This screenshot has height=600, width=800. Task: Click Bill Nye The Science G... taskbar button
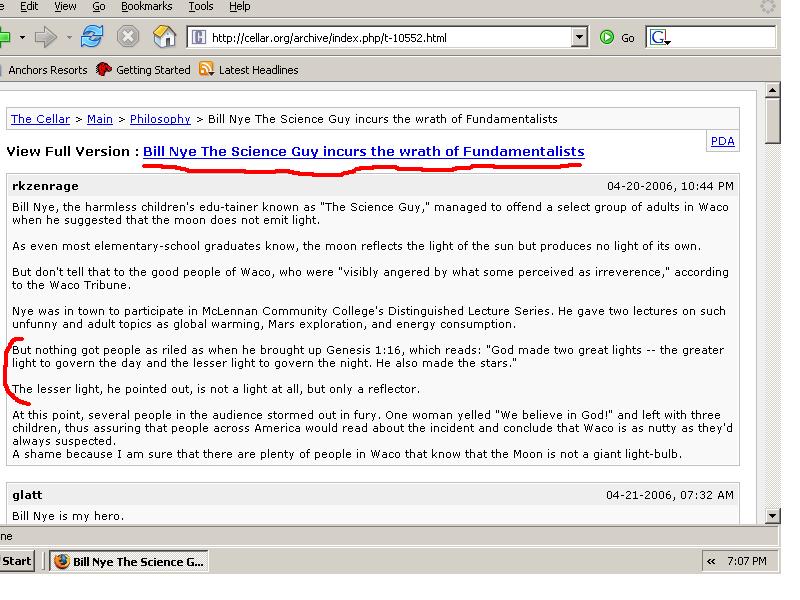(x=129, y=561)
